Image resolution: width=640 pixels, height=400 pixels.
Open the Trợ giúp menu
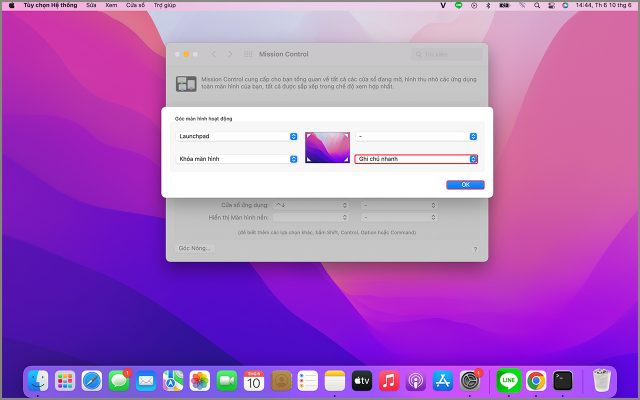click(164, 5)
